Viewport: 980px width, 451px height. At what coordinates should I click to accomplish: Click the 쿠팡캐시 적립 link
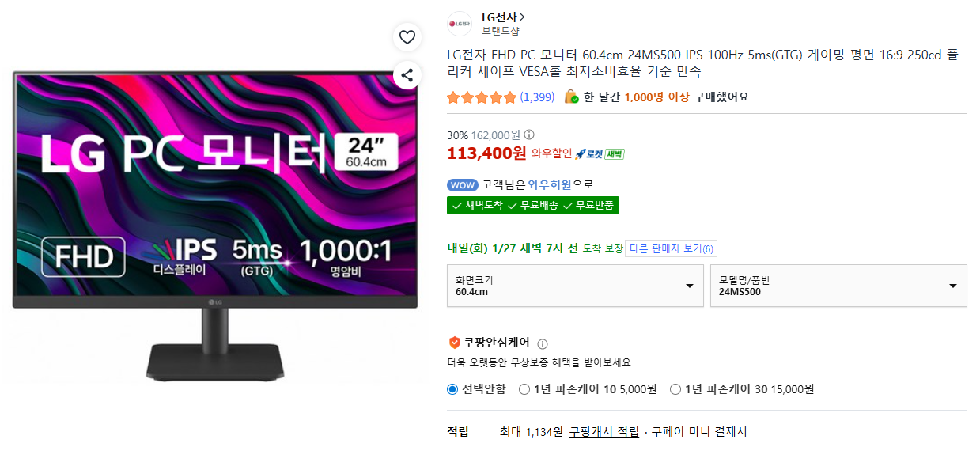604,432
